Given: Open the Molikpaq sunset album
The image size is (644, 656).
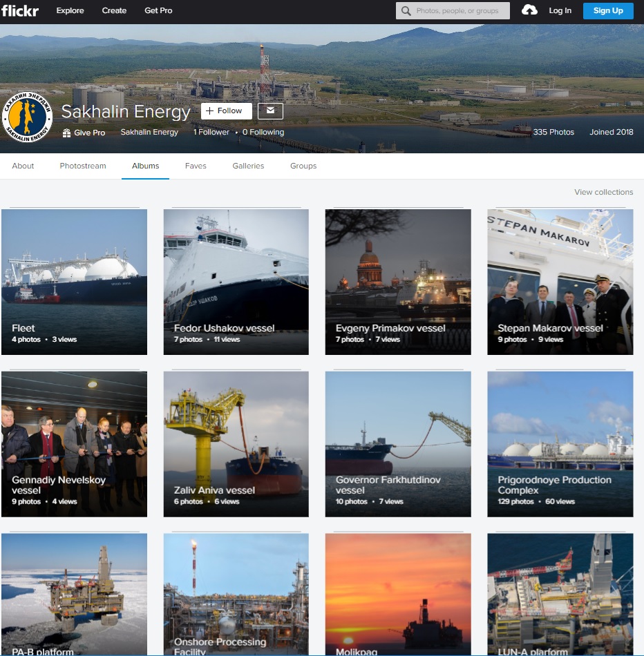Looking at the screenshot, I should click(x=398, y=594).
